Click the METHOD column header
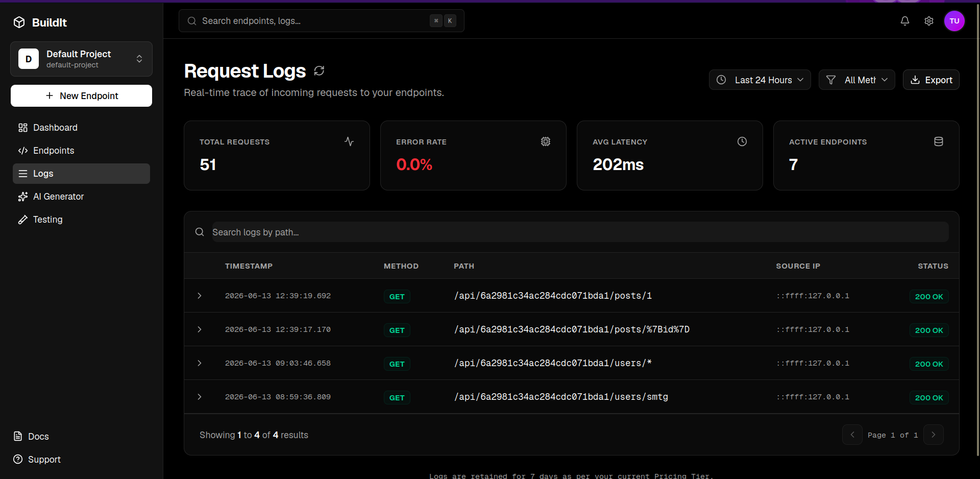The width and height of the screenshot is (980, 479). click(401, 266)
